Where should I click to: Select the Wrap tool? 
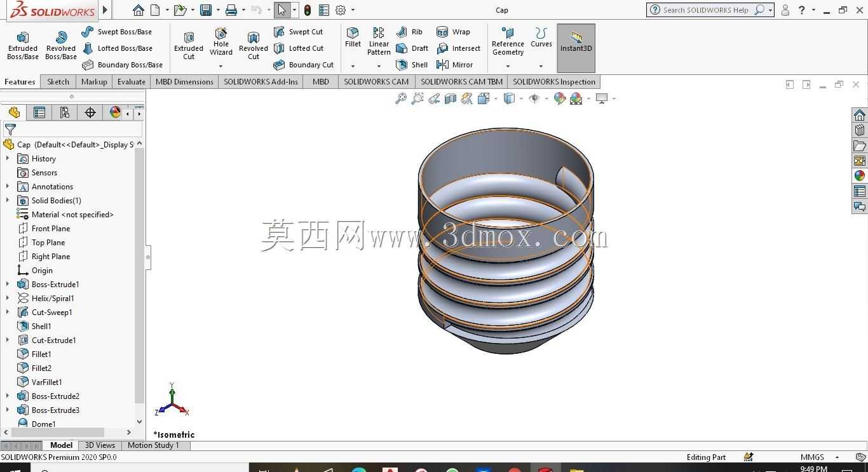pyautogui.click(x=453, y=32)
